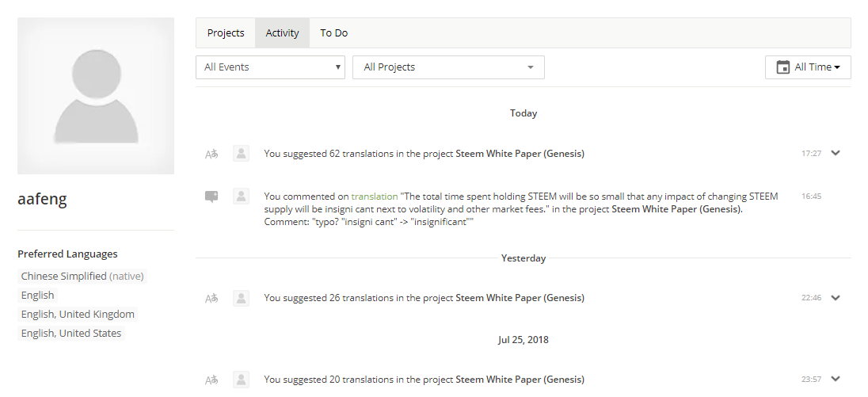Select the Activity tab
Screen dimensions: 868x397
pyautogui.click(x=282, y=33)
